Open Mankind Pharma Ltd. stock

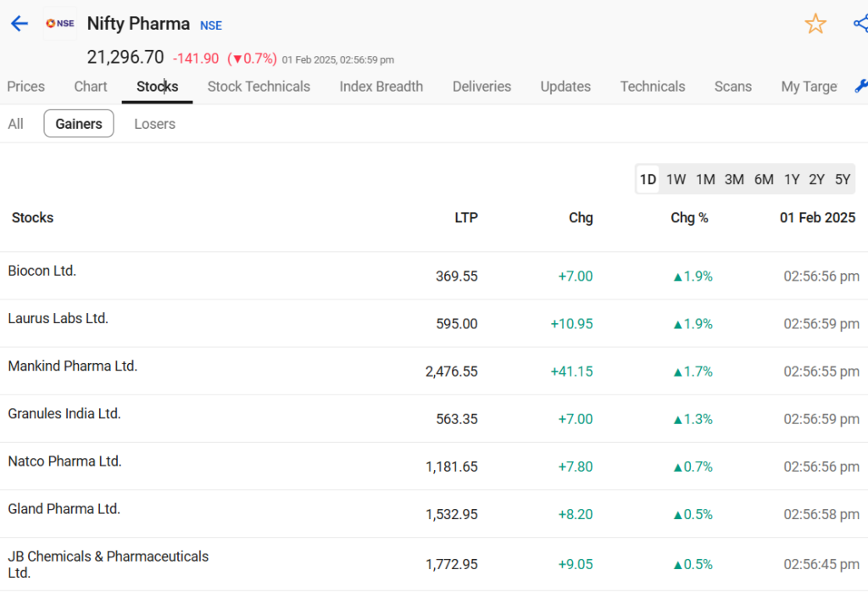[73, 366]
